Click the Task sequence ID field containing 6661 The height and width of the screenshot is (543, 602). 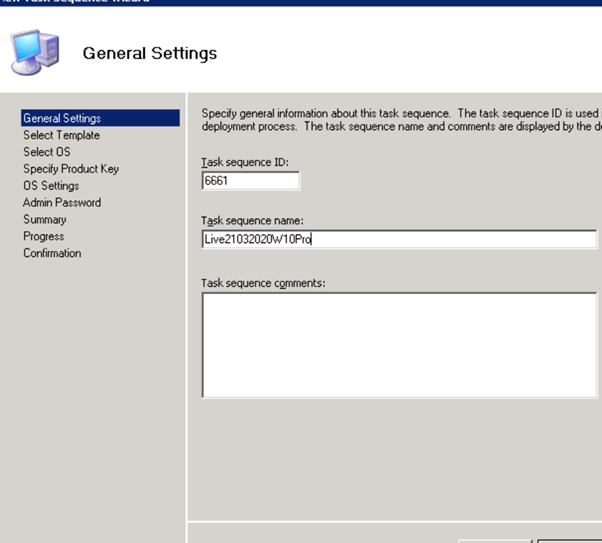point(250,181)
